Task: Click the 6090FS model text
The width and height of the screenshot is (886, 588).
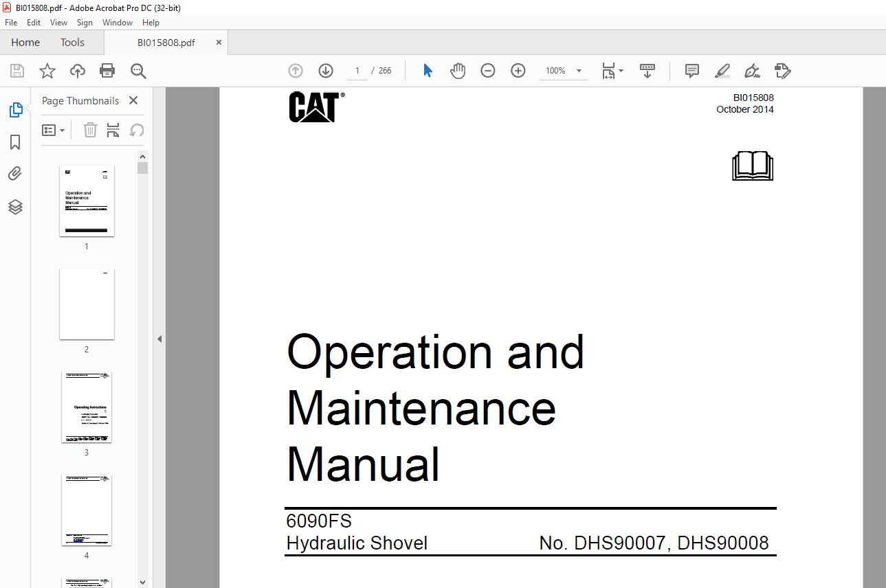Action: click(319, 521)
